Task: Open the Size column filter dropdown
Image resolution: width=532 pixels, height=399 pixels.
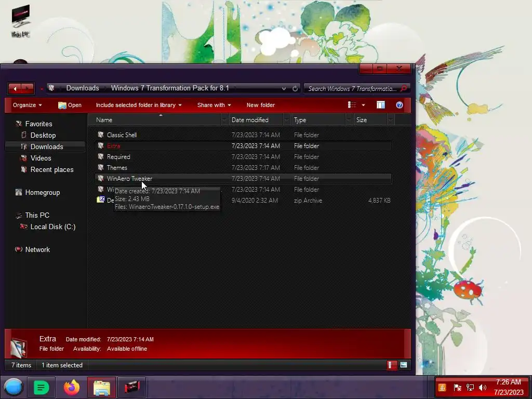Action: [391, 120]
